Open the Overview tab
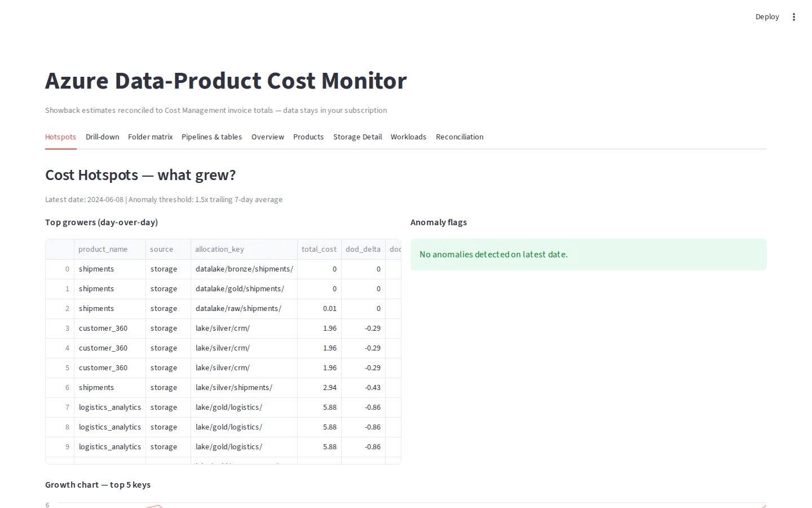 click(268, 137)
